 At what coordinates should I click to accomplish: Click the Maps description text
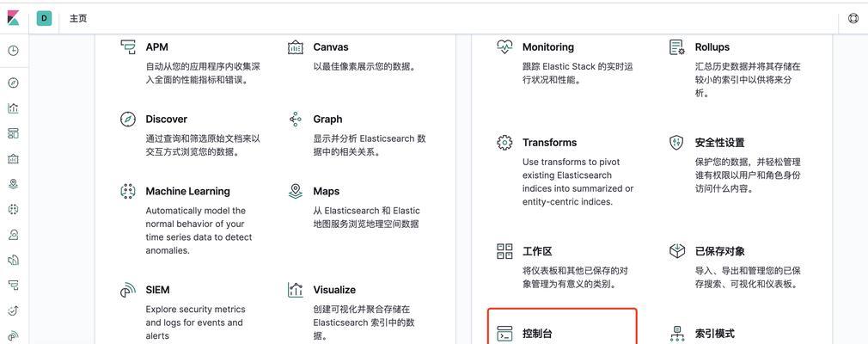[x=366, y=217]
